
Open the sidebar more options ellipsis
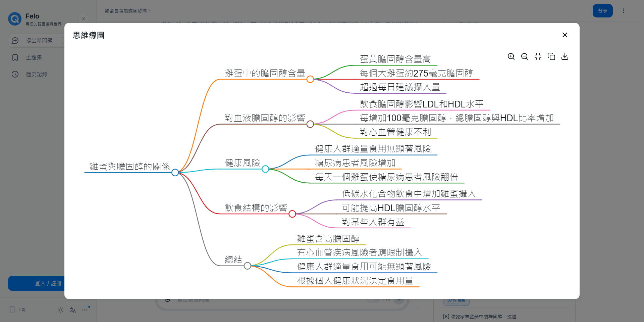coord(85,310)
